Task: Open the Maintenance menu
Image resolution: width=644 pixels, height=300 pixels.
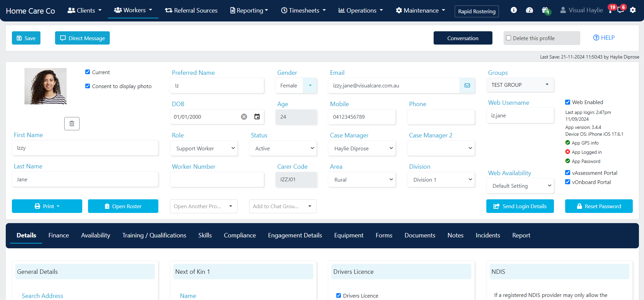Action: point(420,11)
